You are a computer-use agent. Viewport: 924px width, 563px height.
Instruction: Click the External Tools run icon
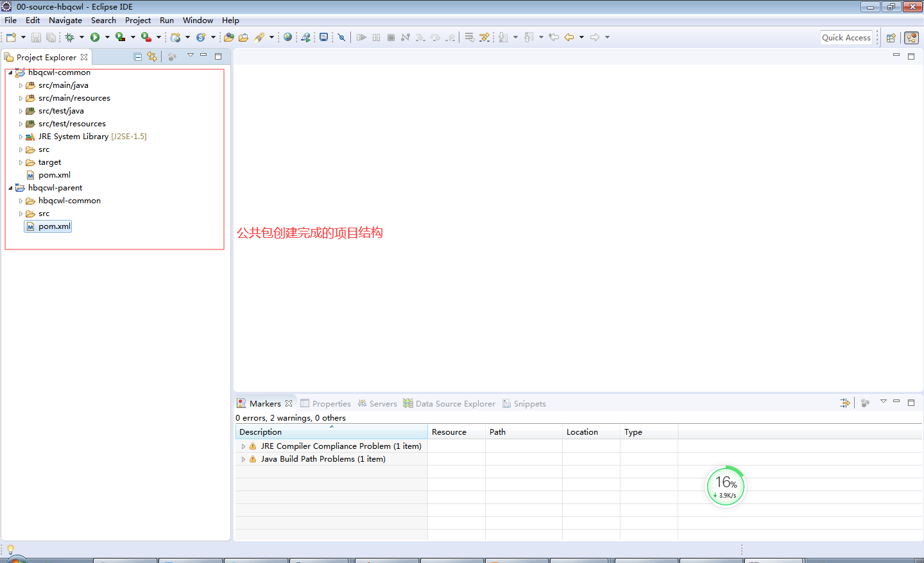[146, 37]
